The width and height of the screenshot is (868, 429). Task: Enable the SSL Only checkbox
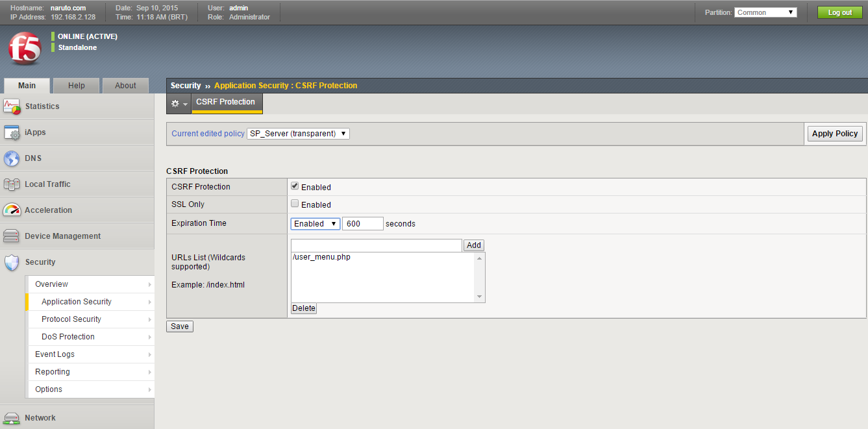pos(295,204)
